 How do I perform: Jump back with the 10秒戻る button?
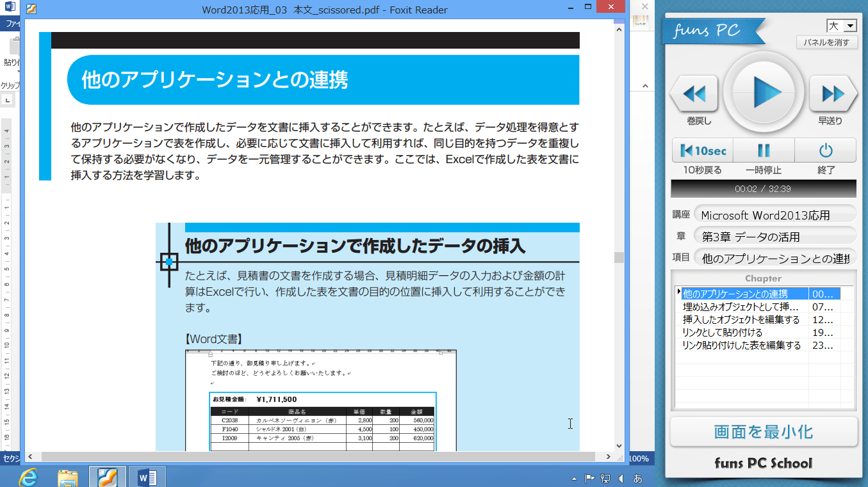pos(701,150)
